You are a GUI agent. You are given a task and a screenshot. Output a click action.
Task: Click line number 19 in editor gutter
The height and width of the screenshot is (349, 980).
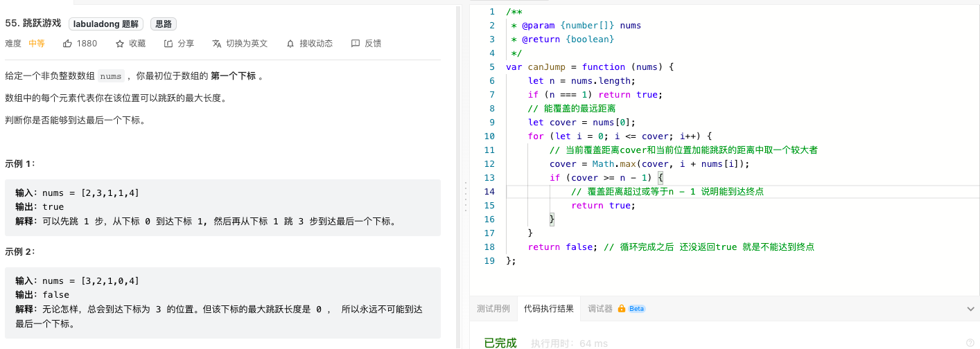[489, 261]
